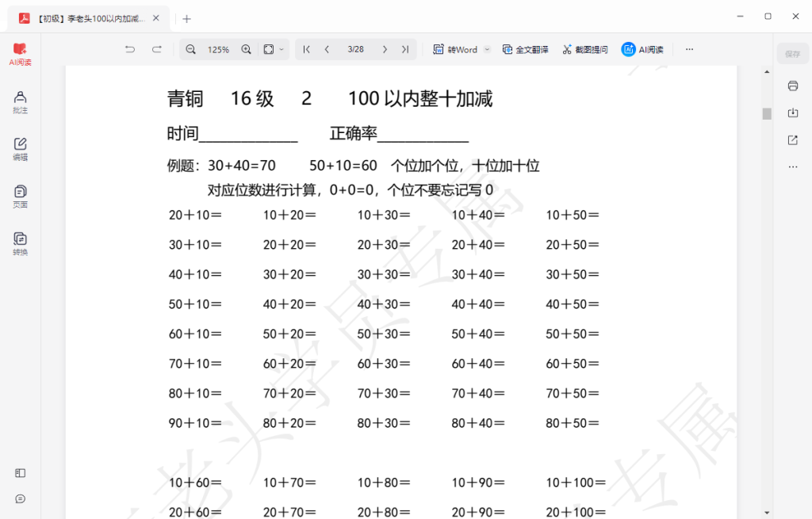Toggle the sidebar panel icon at bottom left
812x519 pixels.
coord(20,473)
